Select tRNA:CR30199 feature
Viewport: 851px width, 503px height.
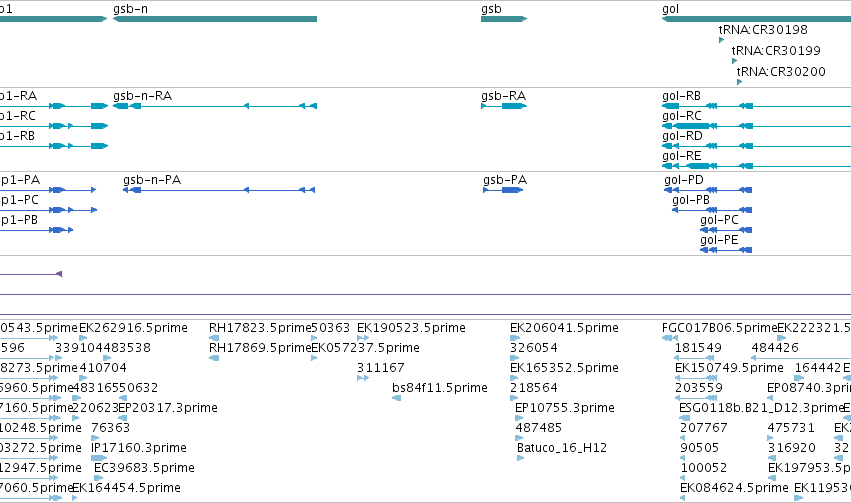pyautogui.click(x=776, y=50)
